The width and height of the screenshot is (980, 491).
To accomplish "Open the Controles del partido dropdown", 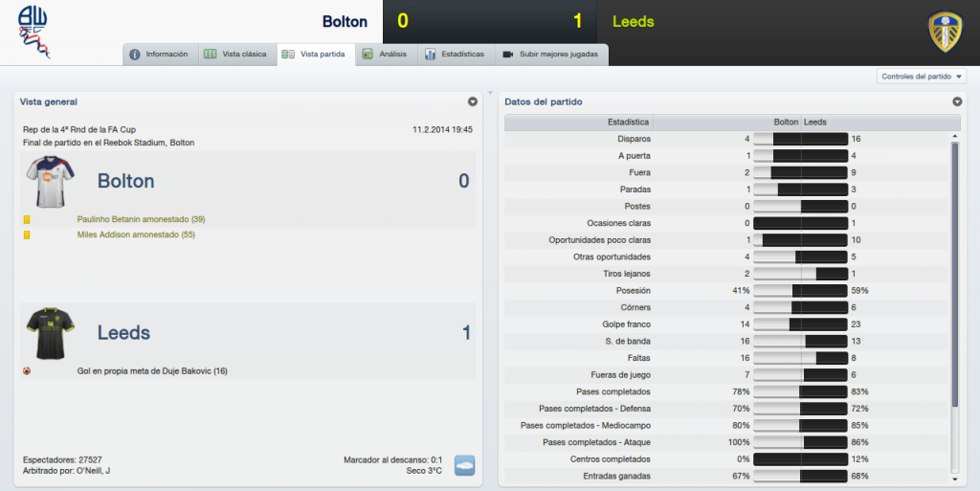I will tap(922, 77).
